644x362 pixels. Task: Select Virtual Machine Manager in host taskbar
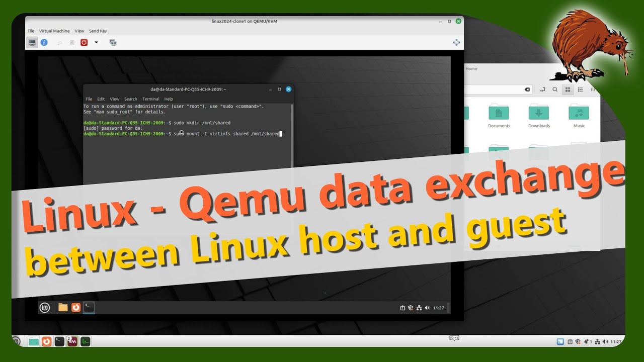pyautogui.click(x=72, y=342)
